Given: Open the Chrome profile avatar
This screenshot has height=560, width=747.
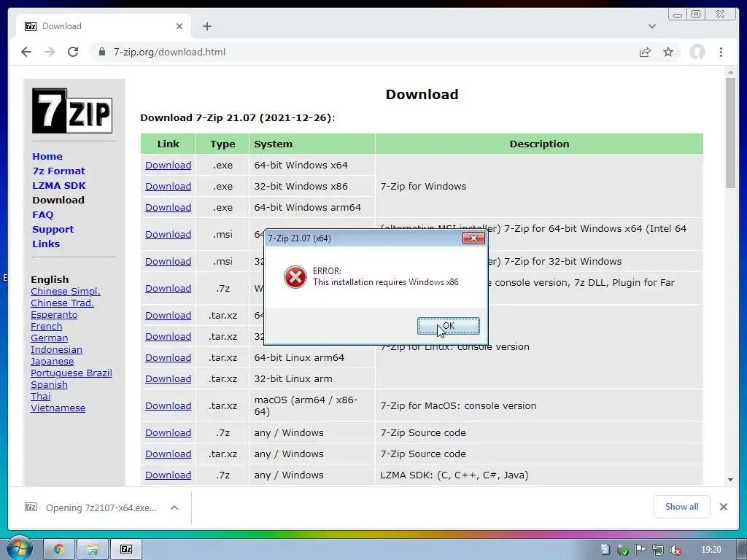Looking at the screenshot, I should pos(697,52).
